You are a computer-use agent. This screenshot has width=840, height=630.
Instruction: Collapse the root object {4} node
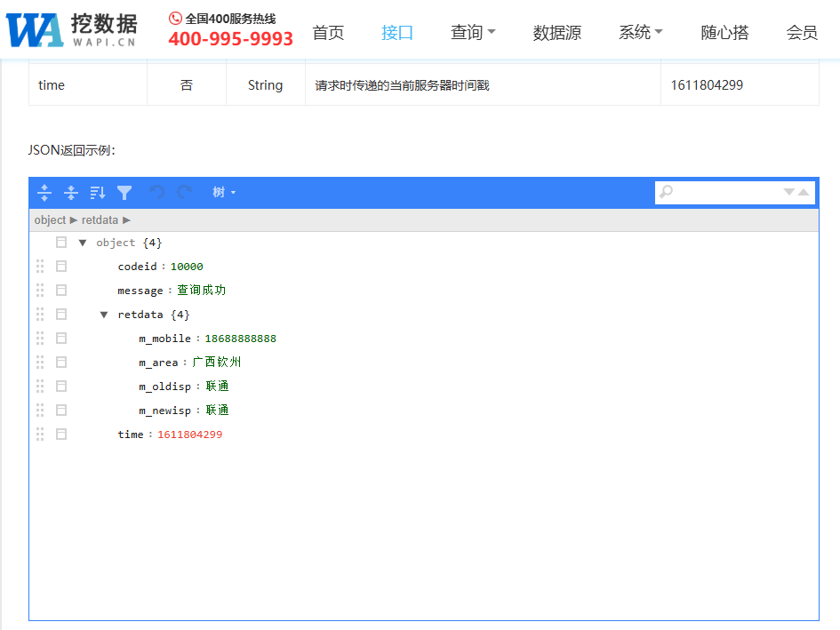click(83, 243)
